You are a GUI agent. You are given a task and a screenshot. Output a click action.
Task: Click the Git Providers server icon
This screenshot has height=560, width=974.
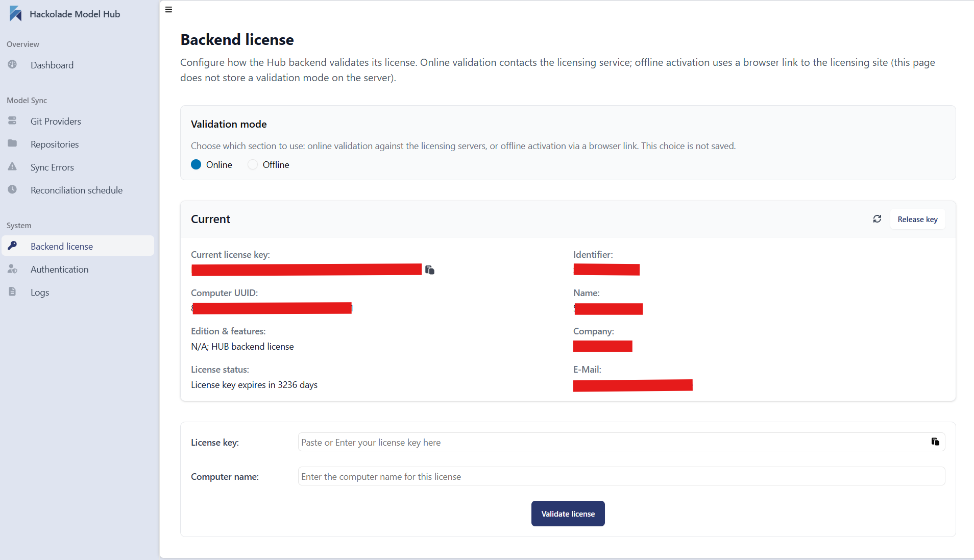12,121
